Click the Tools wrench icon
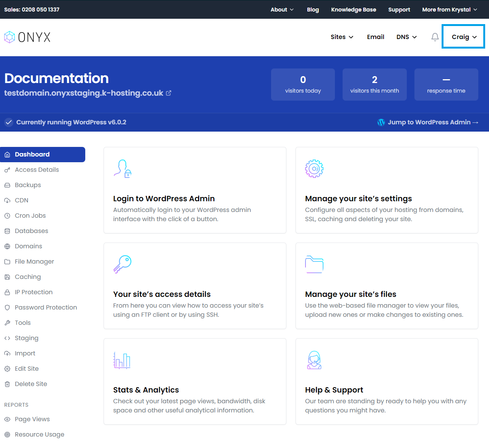This screenshot has height=448, width=489. (7, 323)
